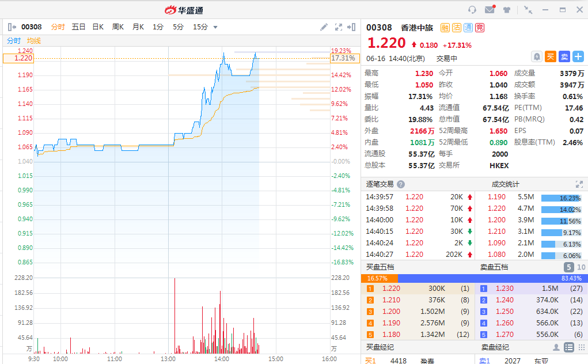Click the 买盘五档 header

tap(380, 267)
